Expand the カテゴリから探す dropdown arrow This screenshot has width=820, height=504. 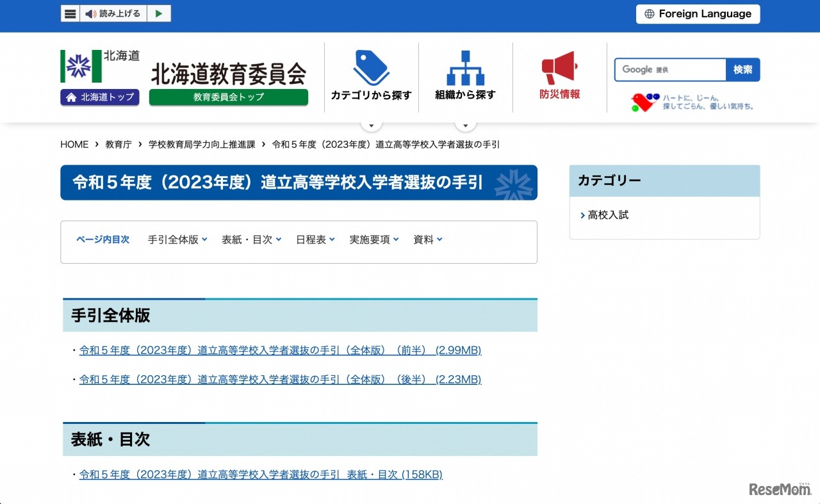pos(372,125)
